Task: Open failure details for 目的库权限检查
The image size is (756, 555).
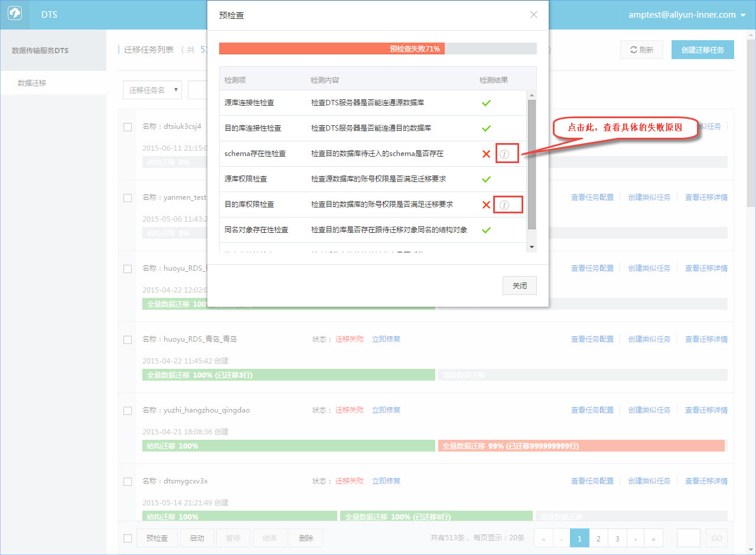Action: pyautogui.click(x=504, y=205)
